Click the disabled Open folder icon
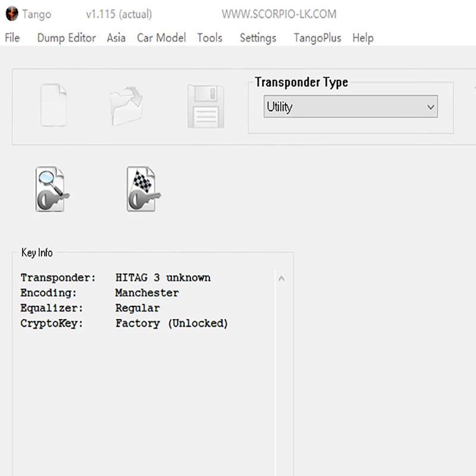 coord(126,106)
